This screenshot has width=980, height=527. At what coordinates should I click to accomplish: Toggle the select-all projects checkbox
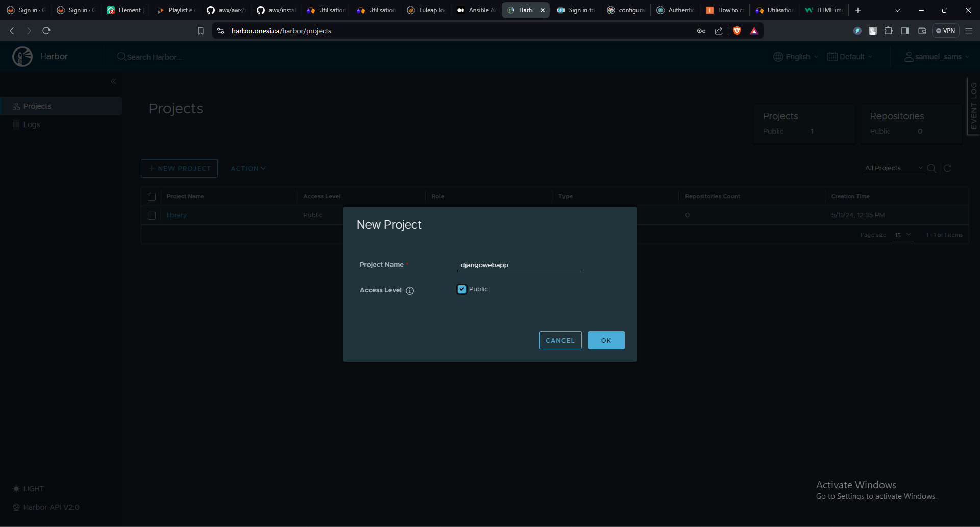pos(152,197)
